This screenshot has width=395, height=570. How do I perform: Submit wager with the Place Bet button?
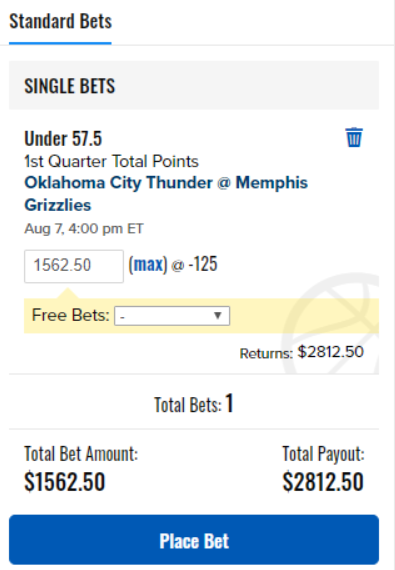coord(194,540)
